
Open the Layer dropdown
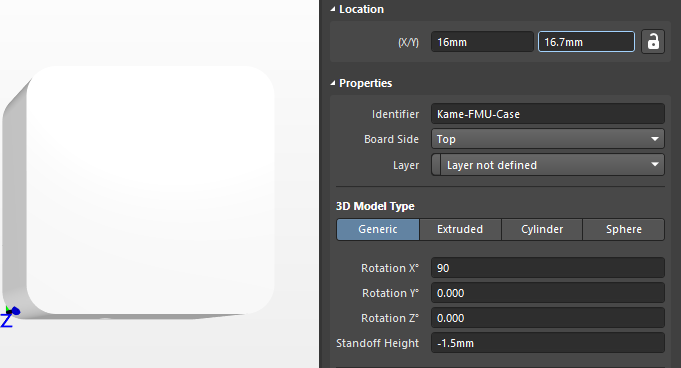point(548,165)
